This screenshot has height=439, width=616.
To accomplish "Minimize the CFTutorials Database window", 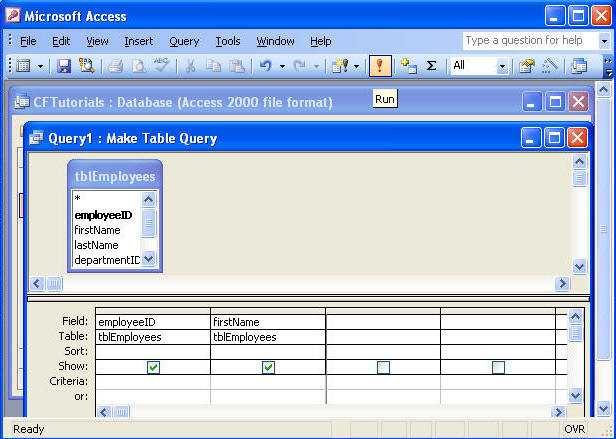I will click(x=532, y=102).
